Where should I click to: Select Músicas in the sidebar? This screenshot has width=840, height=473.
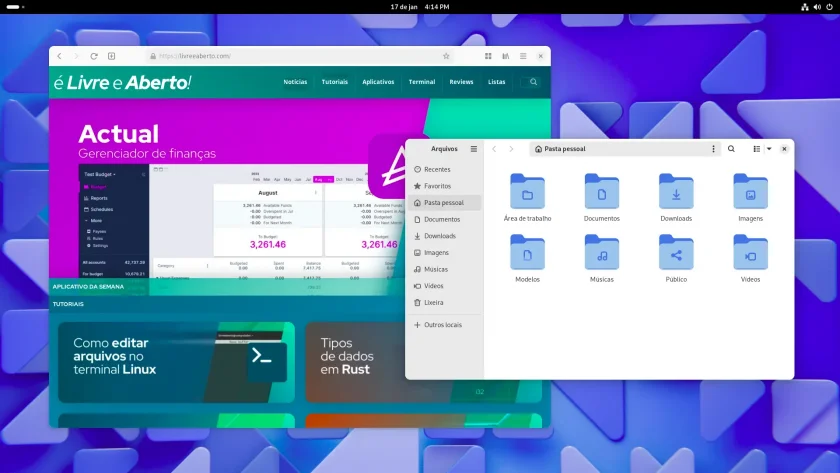(445, 269)
